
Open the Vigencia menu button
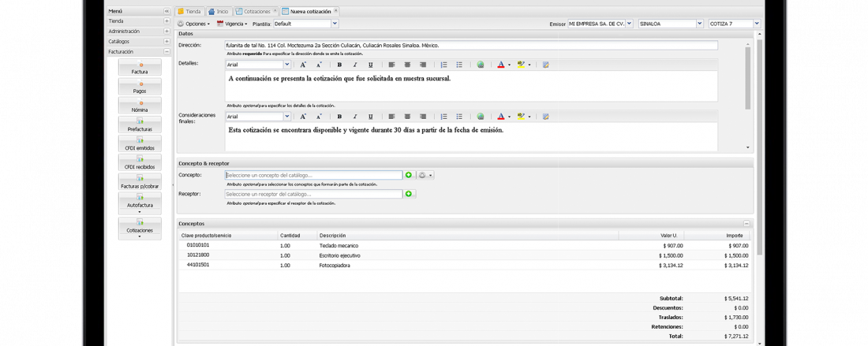tap(232, 24)
